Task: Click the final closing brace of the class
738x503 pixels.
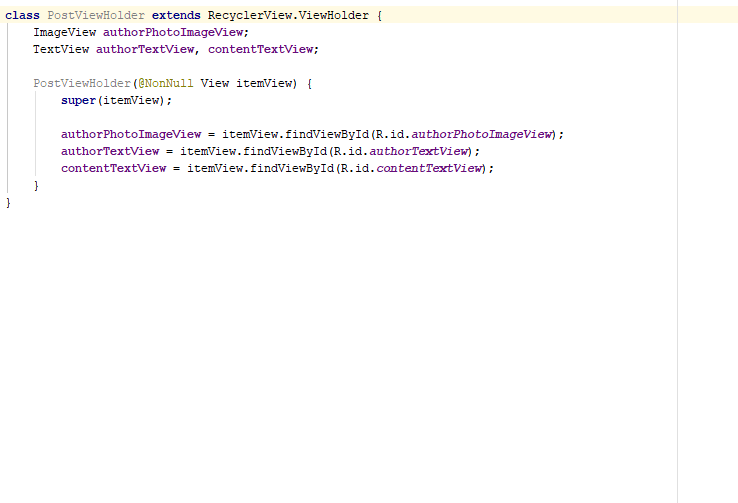Action: tap(9, 202)
